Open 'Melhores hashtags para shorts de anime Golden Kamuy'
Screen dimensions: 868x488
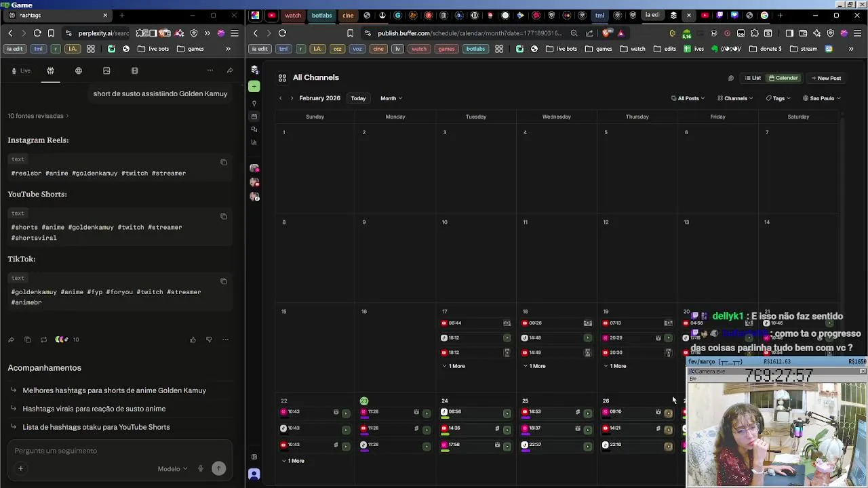click(114, 390)
